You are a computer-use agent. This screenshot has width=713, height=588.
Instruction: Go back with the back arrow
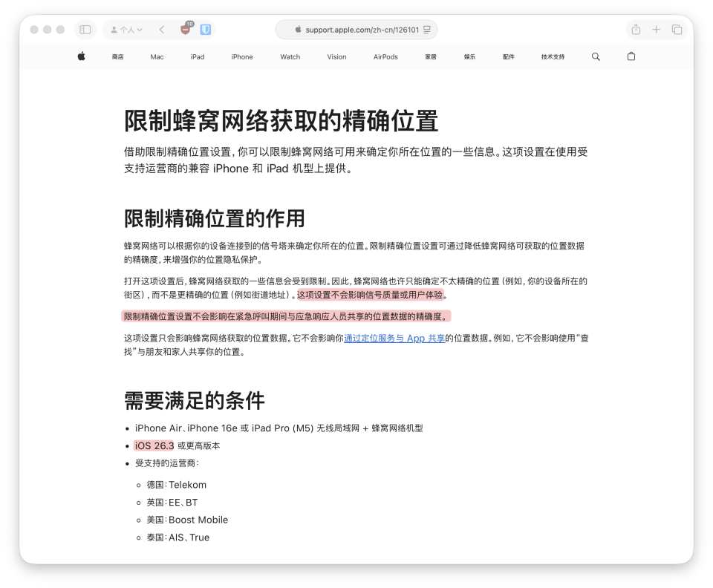(x=162, y=30)
